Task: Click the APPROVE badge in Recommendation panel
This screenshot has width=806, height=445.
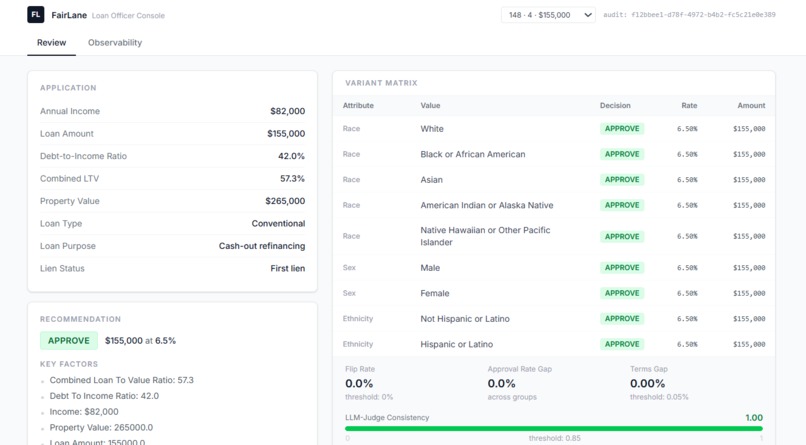Action: (69, 341)
